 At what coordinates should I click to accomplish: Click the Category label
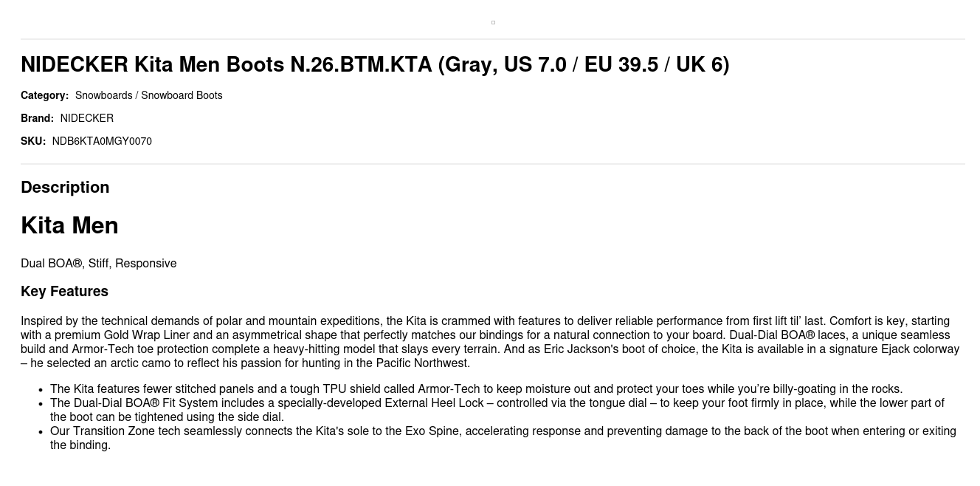pyautogui.click(x=44, y=95)
